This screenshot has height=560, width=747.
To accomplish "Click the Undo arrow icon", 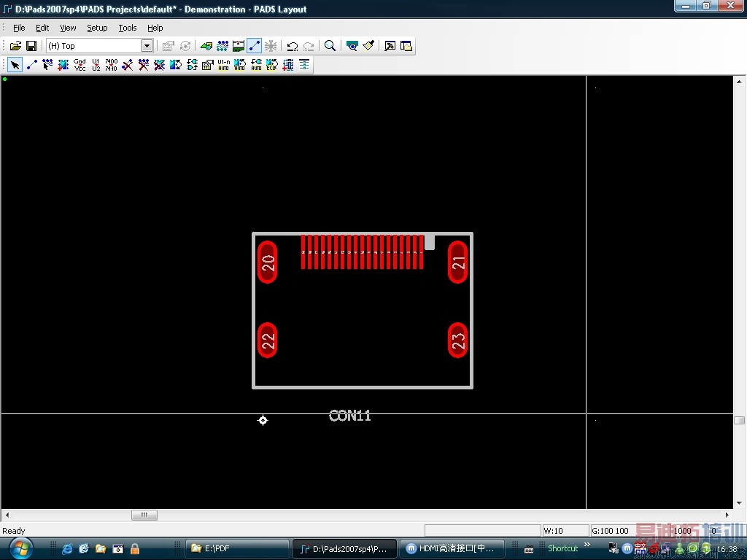I will click(293, 46).
